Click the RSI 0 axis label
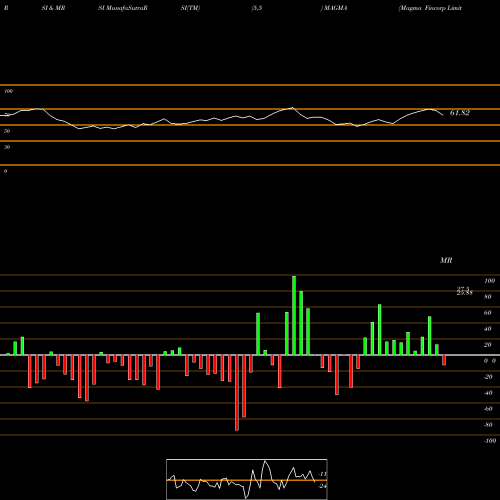 tap(5, 171)
